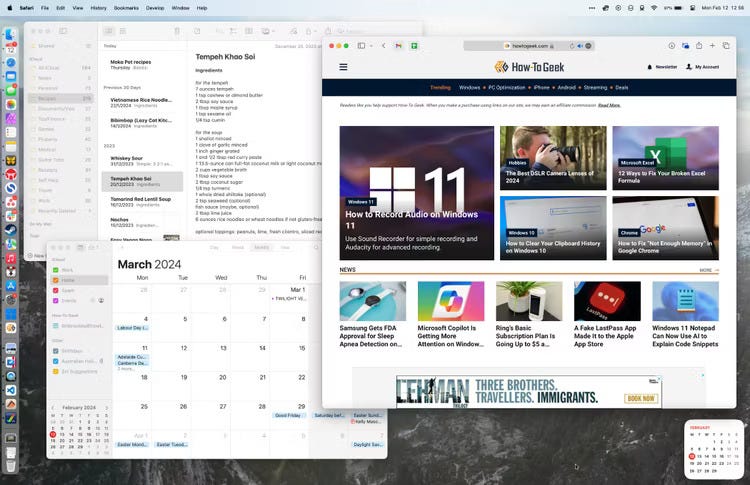Open the pinned Gmail tab in Safari
750x485 pixels.
(398, 46)
